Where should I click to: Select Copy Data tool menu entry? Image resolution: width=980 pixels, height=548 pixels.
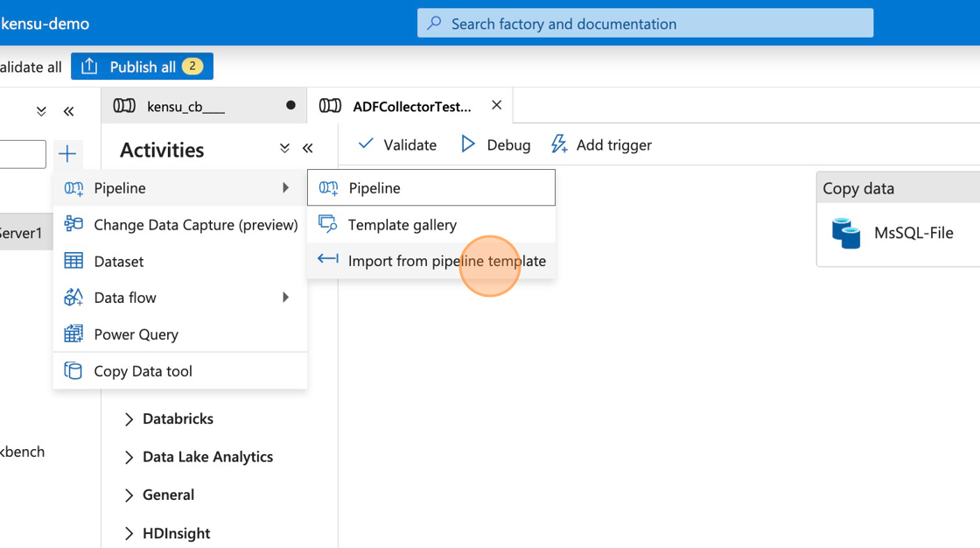[x=180, y=371]
